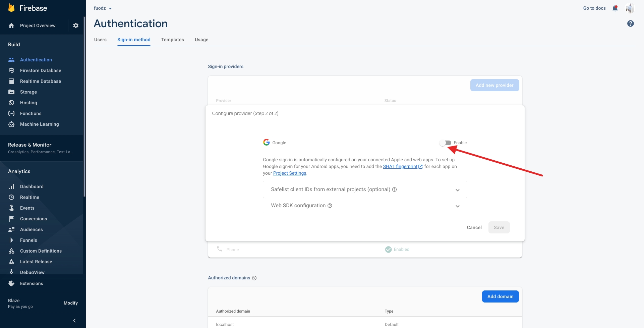Expand Safelist client IDs section
644x328 pixels.
(457, 190)
